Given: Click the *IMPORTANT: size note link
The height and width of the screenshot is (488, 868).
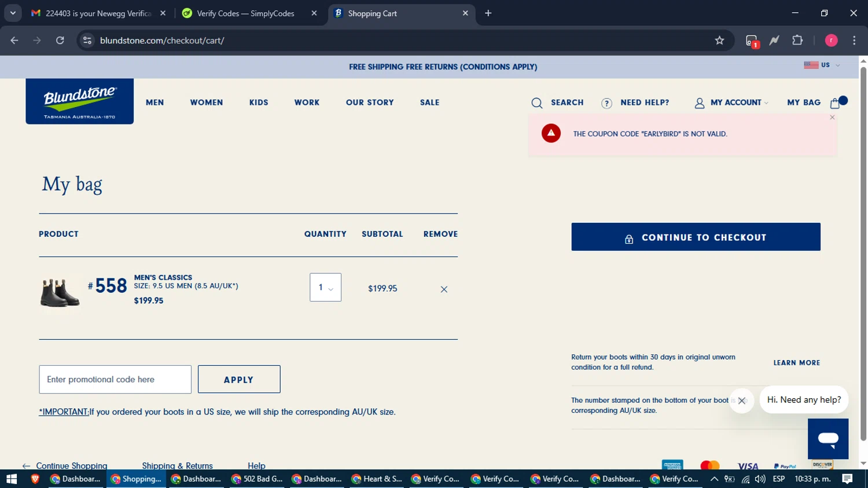Looking at the screenshot, I should [x=64, y=412].
